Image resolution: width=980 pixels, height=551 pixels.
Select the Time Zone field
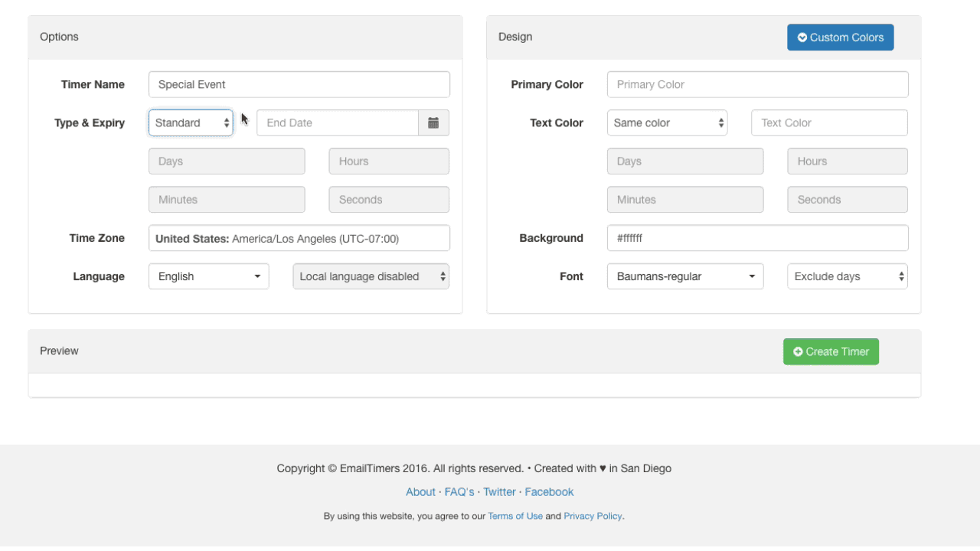coord(299,238)
